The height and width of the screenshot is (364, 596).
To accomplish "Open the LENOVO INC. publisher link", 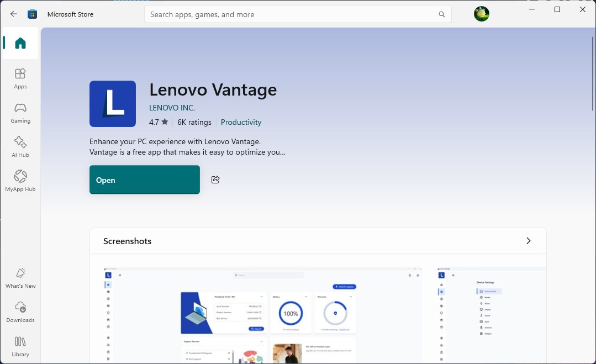I will pos(172,108).
